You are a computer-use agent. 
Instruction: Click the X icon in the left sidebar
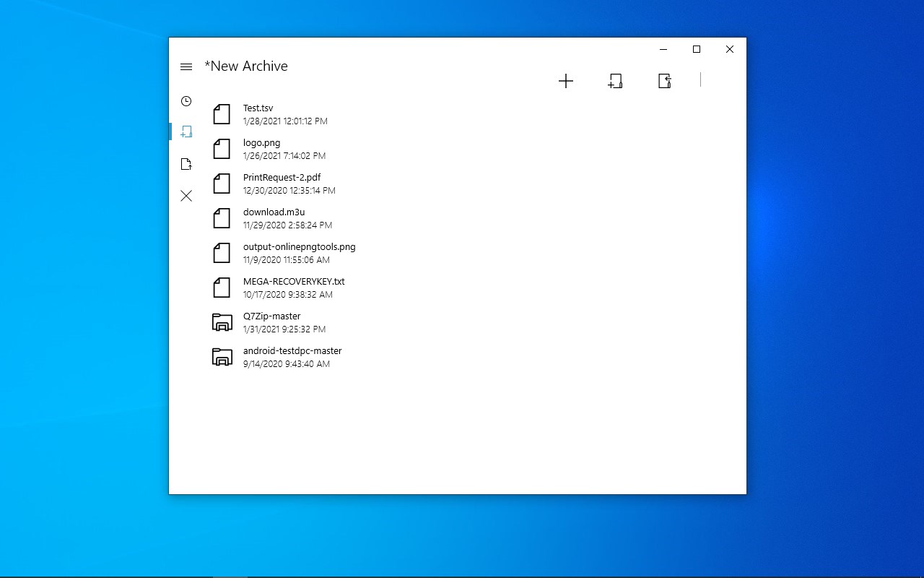coord(186,196)
